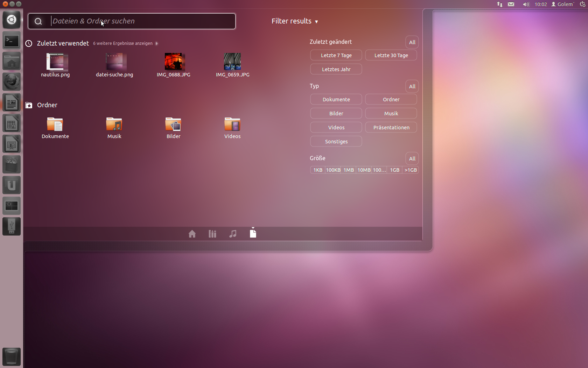Switch to the Music lens at the bottom
The width and height of the screenshot is (588, 368).
coord(233,233)
